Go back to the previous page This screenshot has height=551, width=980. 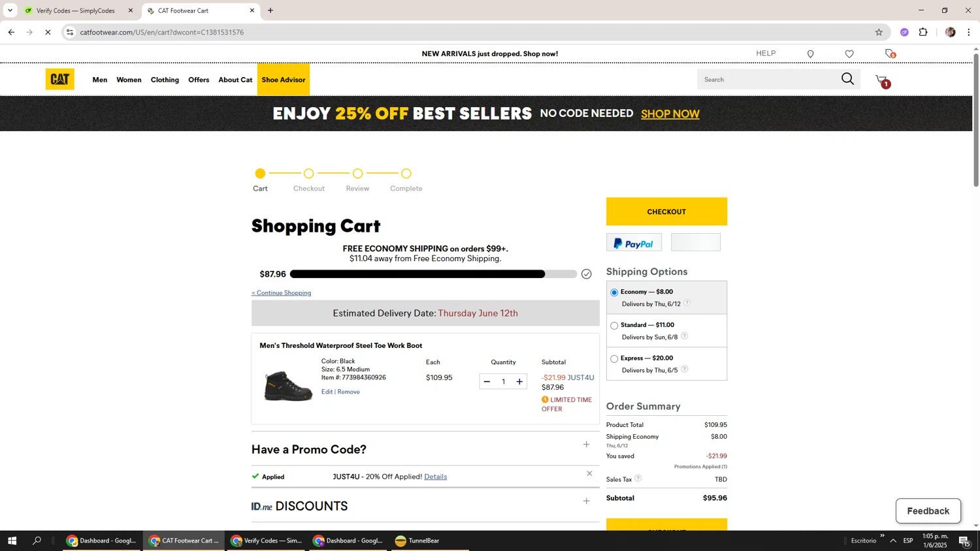pos(11,32)
